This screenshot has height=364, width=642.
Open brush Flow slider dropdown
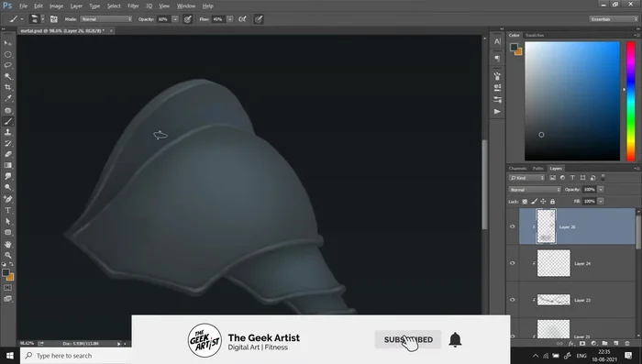[230, 19]
